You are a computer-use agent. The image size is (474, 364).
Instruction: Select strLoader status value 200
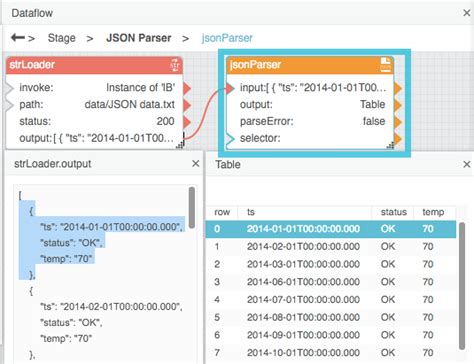[x=165, y=121]
